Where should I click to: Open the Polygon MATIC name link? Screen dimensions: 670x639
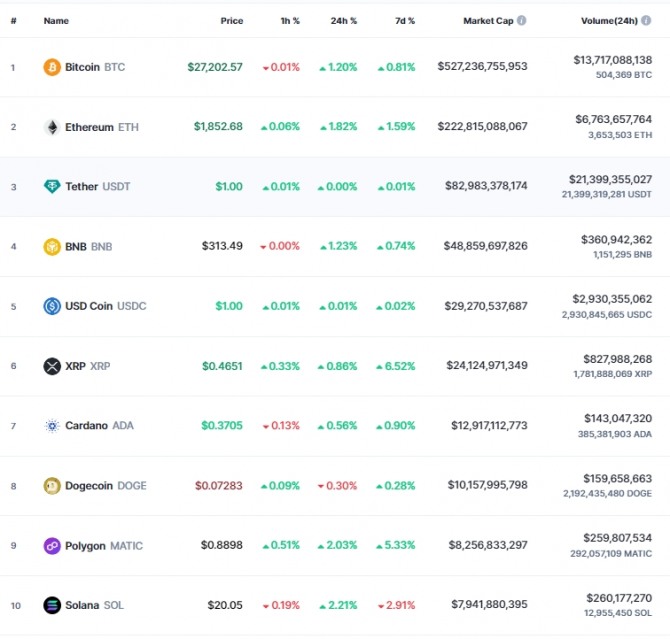[x=103, y=545]
